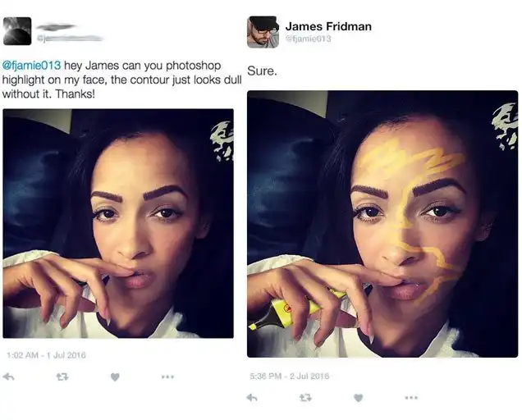
Task: Open the left user's profile avatar
Action: click(17, 31)
